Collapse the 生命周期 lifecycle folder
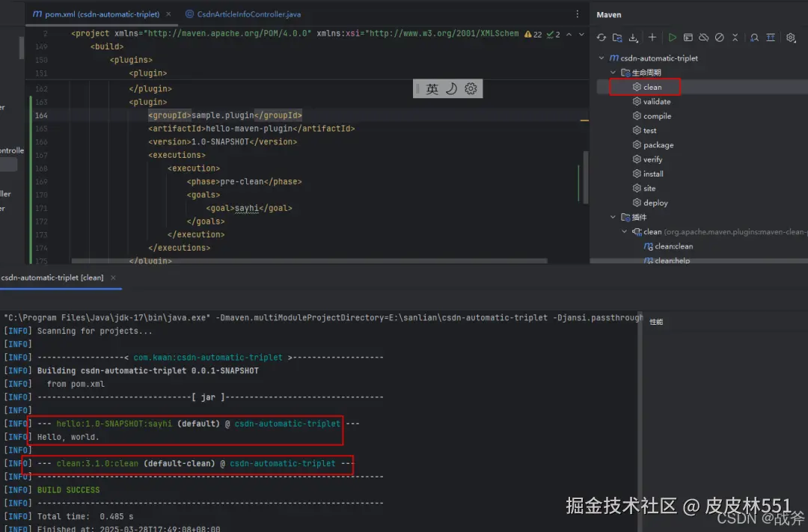Image resolution: width=808 pixels, height=532 pixels. click(x=613, y=73)
